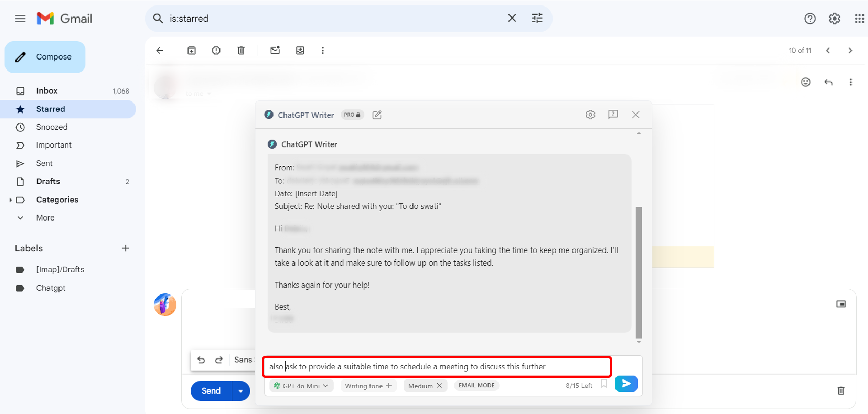The height and width of the screenshot is (414, 868).
Task: Delete this conversation
Action: point(241,51)
